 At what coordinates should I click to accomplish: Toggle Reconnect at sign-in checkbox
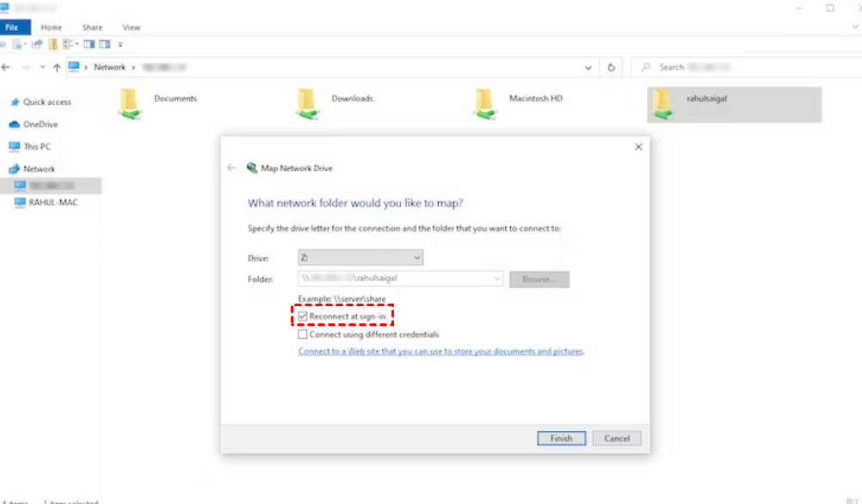pyautogui.click(x=303, y=317)
